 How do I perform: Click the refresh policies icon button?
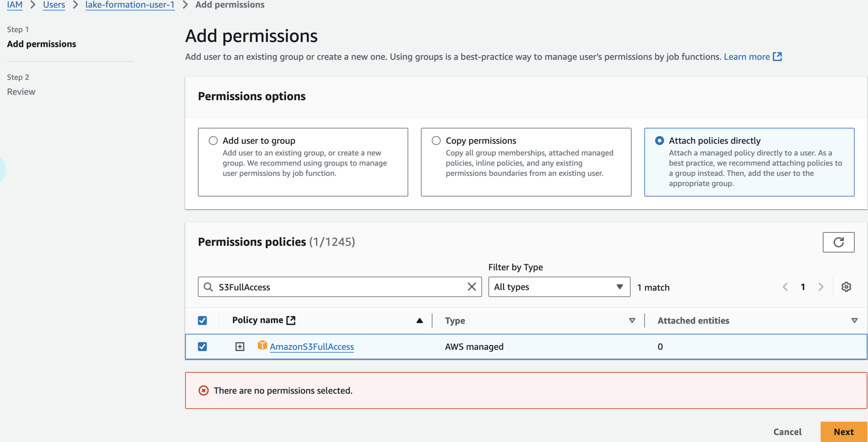click(838, 242)
